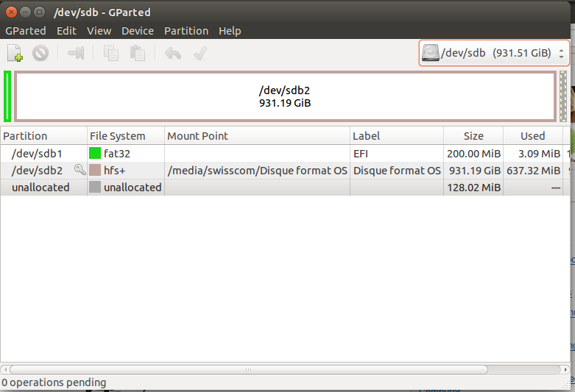Click the File System column header
Screen dimensions: 575x392
118,136
